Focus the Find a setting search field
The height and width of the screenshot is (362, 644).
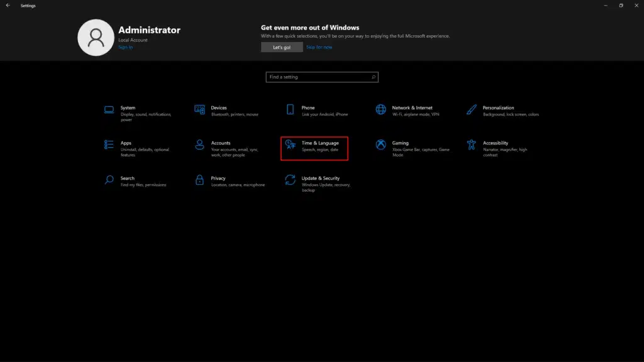tap(322, 77)
